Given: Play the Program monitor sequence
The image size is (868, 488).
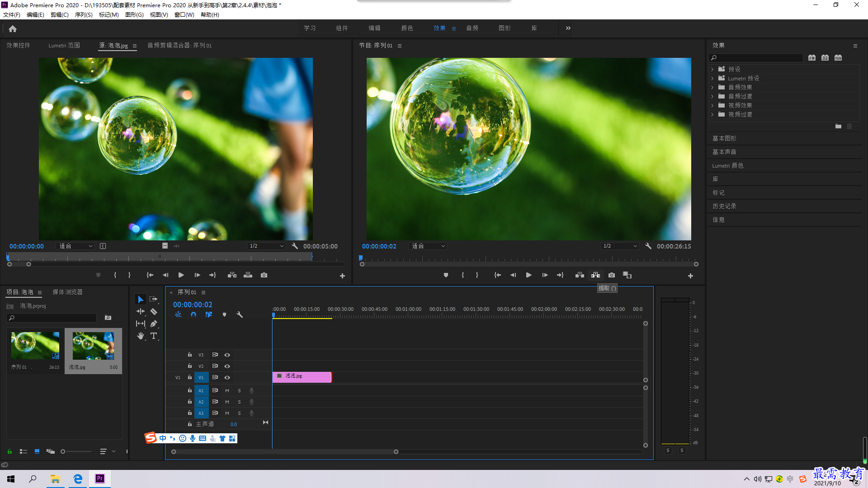Looking at the screenshot, I should pos(528,275).
